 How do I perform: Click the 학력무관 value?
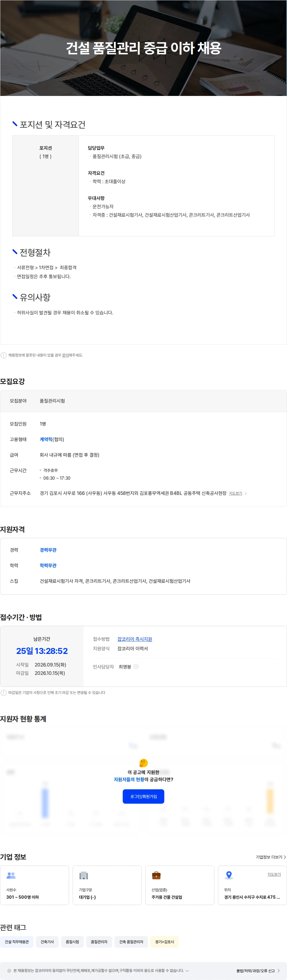(48, 565)
